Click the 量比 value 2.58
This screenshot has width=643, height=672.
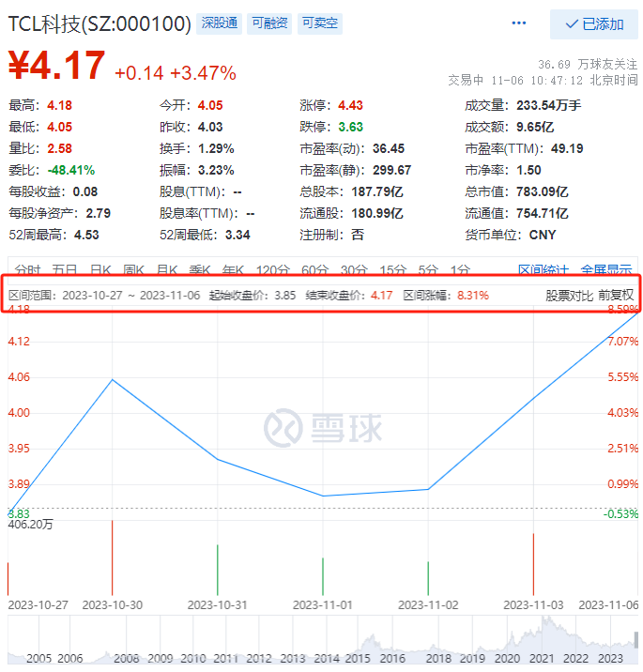click(59, 148)
